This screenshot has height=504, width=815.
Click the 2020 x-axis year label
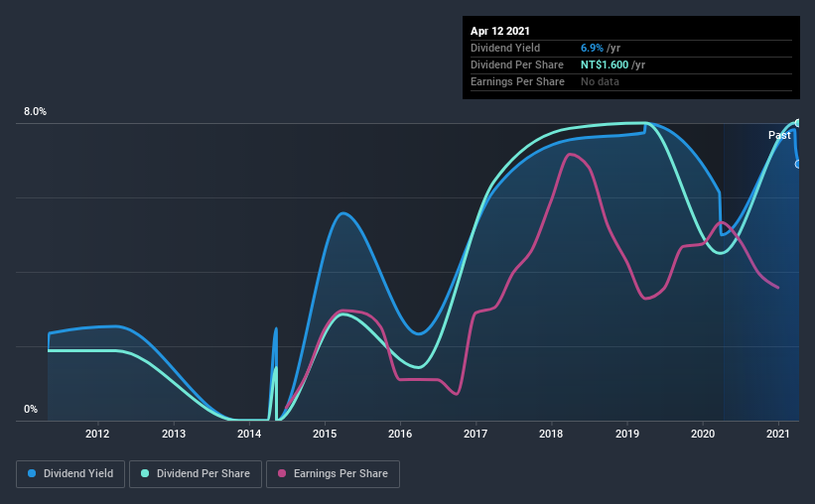pyautogui.click(x=703, y=434)
